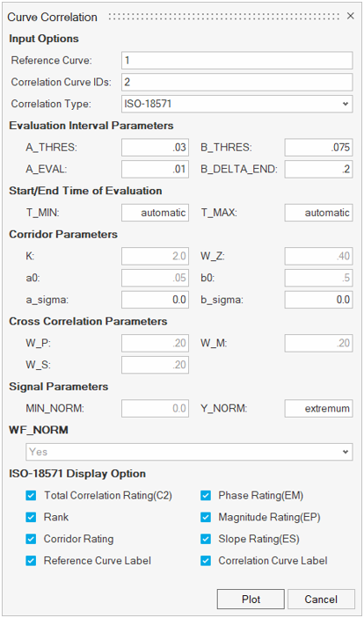Screen dimensions: 364x618
Task: Toggle the Rank checkbox
Action: tap(31, 517)
